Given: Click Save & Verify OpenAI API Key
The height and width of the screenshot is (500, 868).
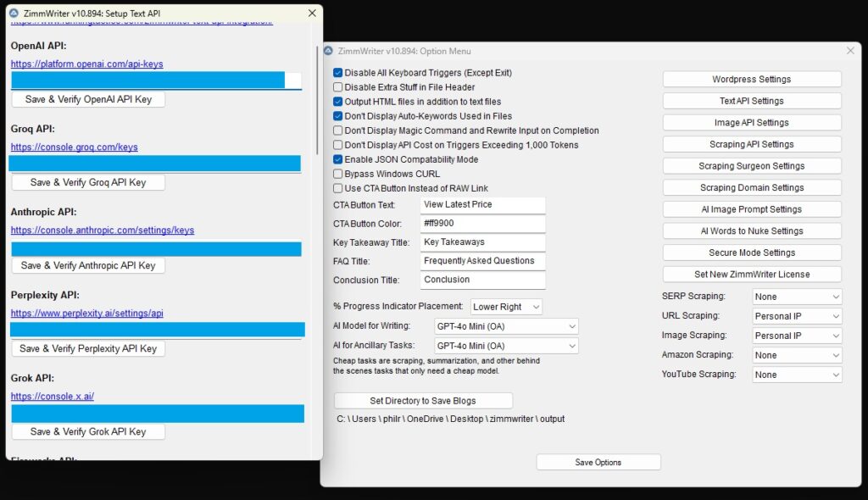Looking at the screenshot, I should [88, 99].
